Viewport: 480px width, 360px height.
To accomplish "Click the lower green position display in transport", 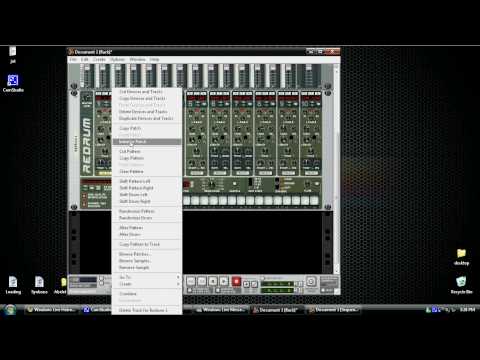I will coord(277,290).
